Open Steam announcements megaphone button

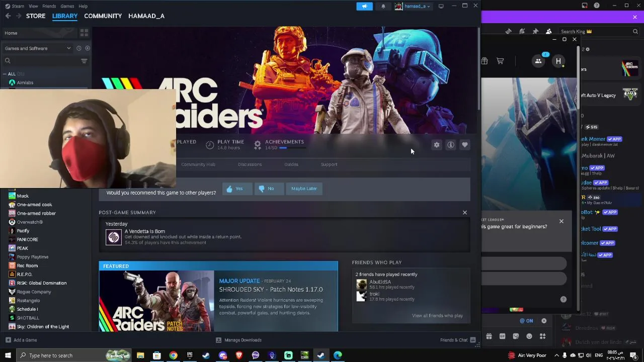(365, 6)
